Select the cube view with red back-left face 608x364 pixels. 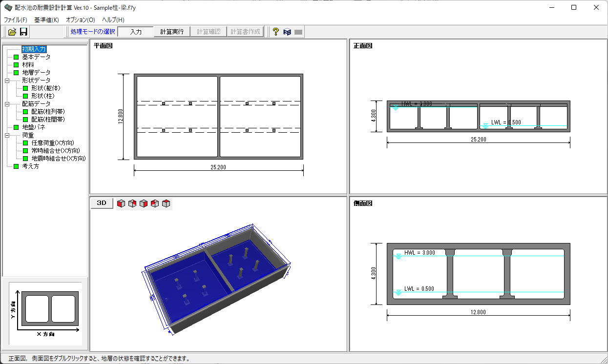pyautogui.click(x=155, y=203)
